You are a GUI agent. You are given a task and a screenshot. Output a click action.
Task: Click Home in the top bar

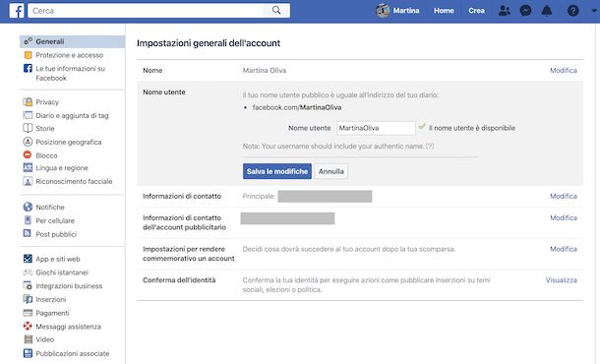tap(444, 11)
